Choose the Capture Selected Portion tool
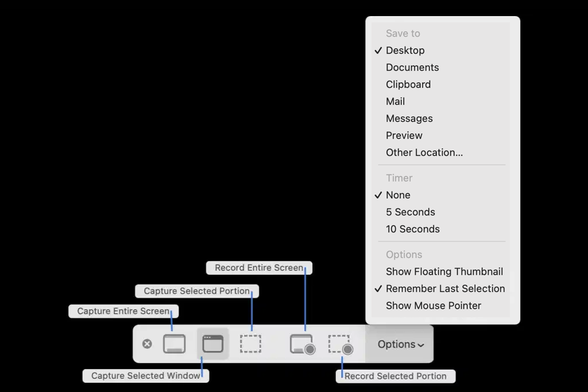 [x=250, y=344]
